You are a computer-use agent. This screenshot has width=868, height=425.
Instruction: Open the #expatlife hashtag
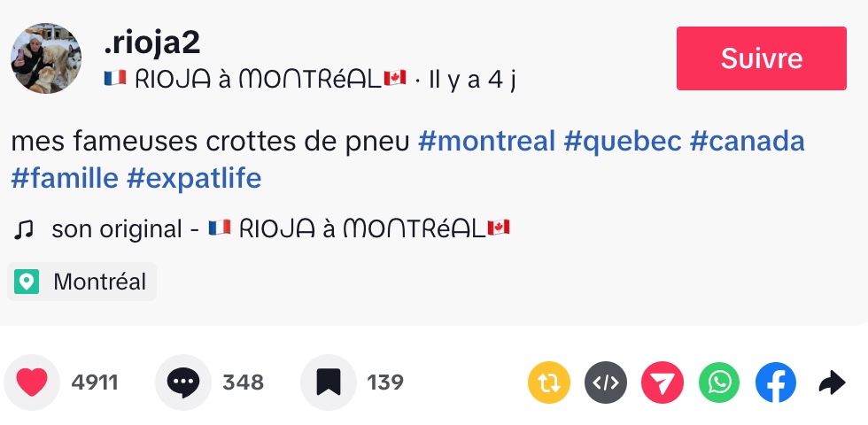(x=194, y=179)
